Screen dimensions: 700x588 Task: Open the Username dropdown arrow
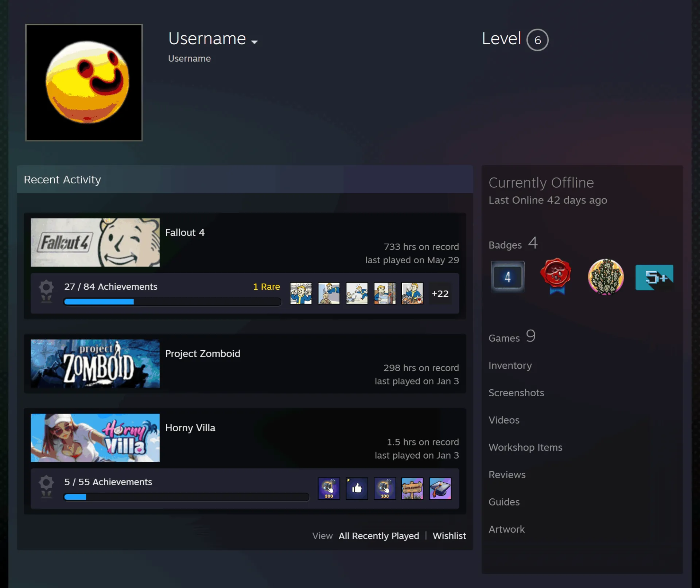254,42
